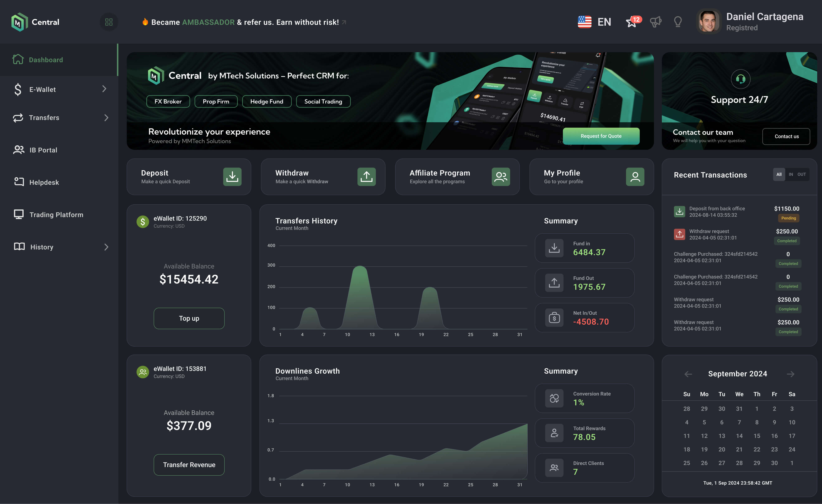822x504 pixels.
Task: Go to next month in calendar
Action: click(x=790, y=374)
